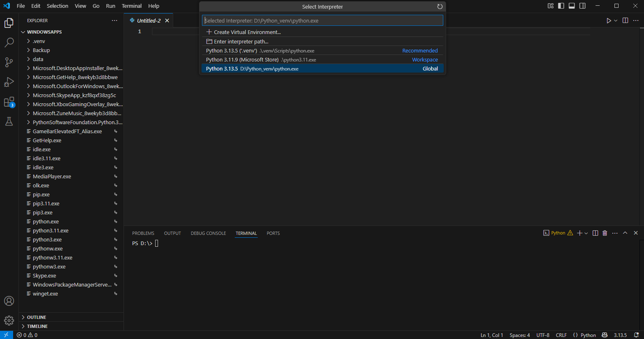644x339 pixels.
Task: Select Python 3.13.5 Global interpreter
Action: tap(323, 68)
